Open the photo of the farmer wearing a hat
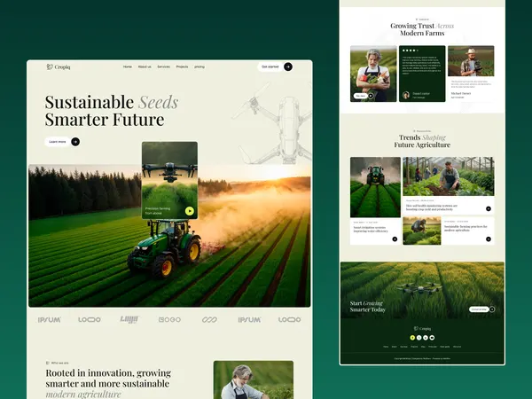 pyautogui.click(x=471, y=60)
